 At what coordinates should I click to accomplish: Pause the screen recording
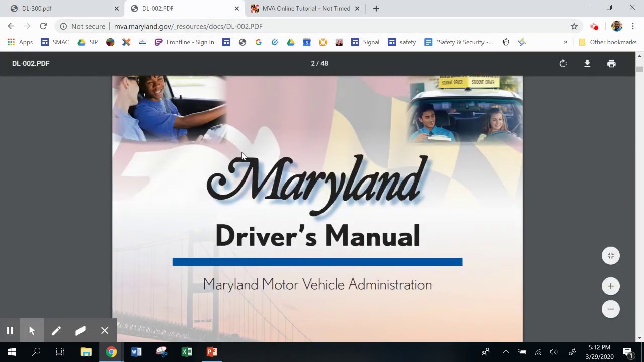[x=10, y=330]
